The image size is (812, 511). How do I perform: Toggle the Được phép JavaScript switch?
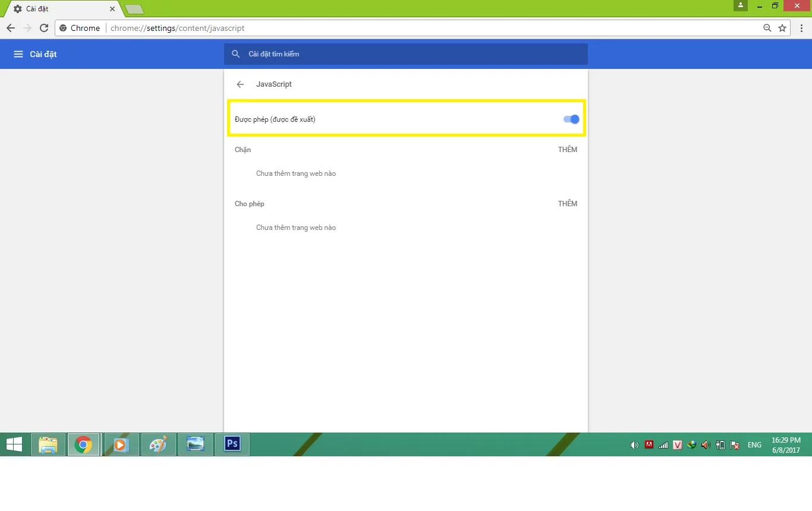(x=571, y=119)
